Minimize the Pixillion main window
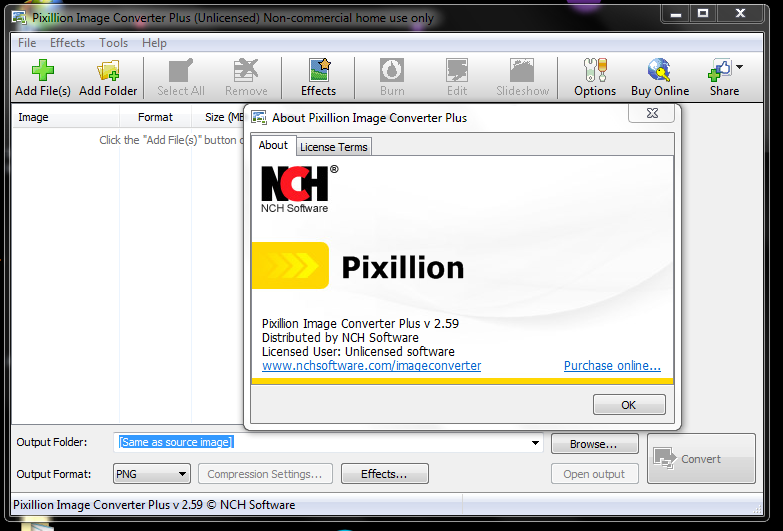This screenshot has height=531, width=783. click(676, 14)
